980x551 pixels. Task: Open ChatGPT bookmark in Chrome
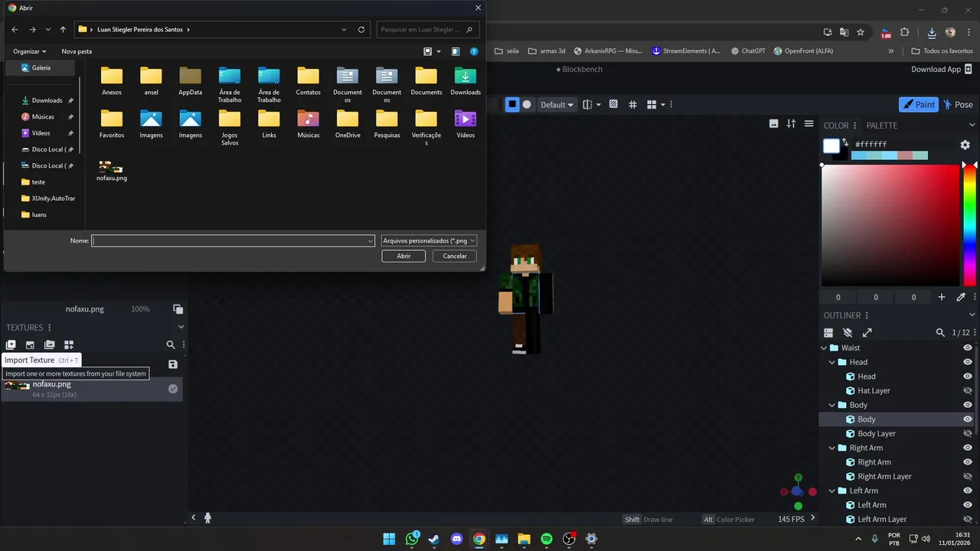click(746, 51)
